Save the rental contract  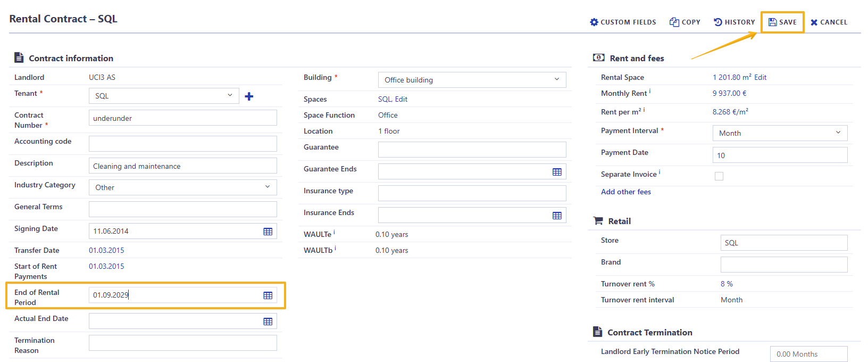(x=782, y=22)
